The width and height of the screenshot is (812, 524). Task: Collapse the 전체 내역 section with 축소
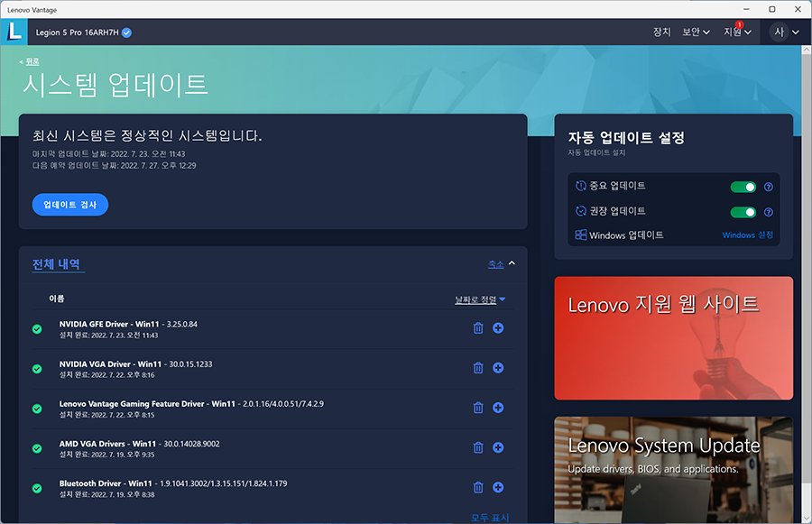[x=502, y=264]
